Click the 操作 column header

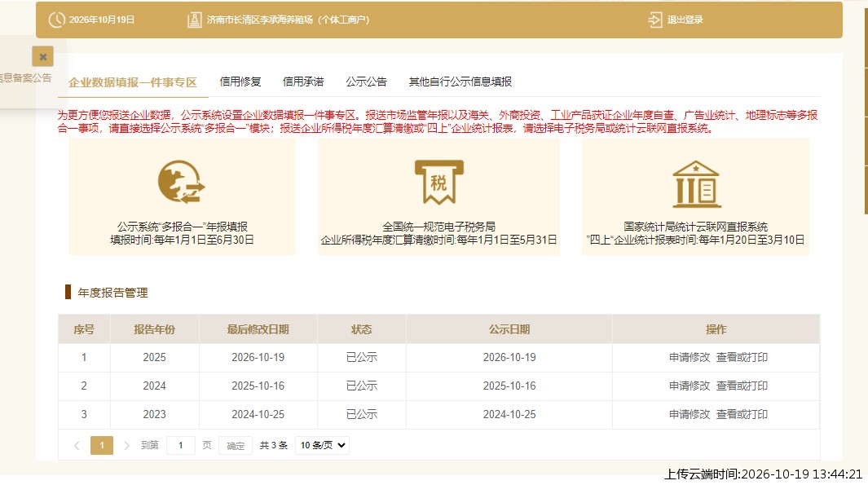716,329
